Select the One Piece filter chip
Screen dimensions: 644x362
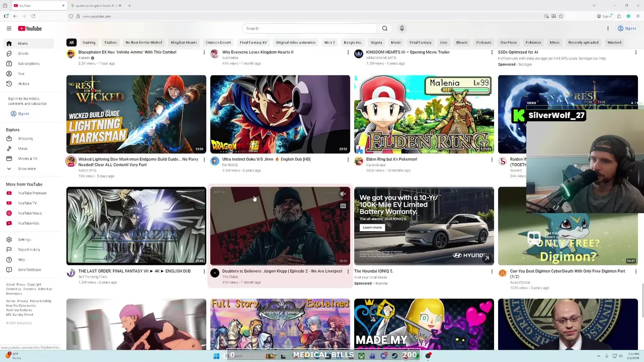tap(508, 42)
